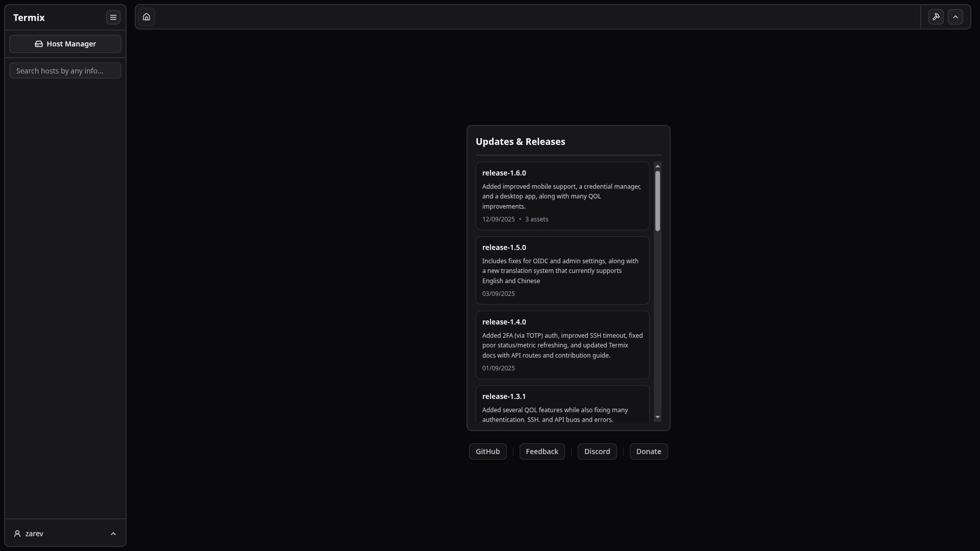This screenshot has height=551, width=980.
Task: Select the release-1.4.0 entry
Action: pos(562,345)
